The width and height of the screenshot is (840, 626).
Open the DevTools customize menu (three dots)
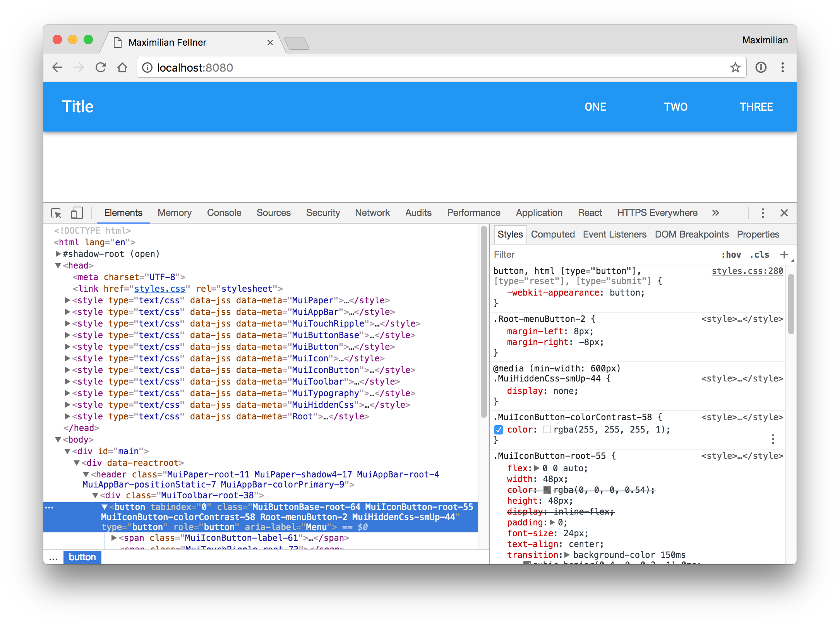click(763, 213)
